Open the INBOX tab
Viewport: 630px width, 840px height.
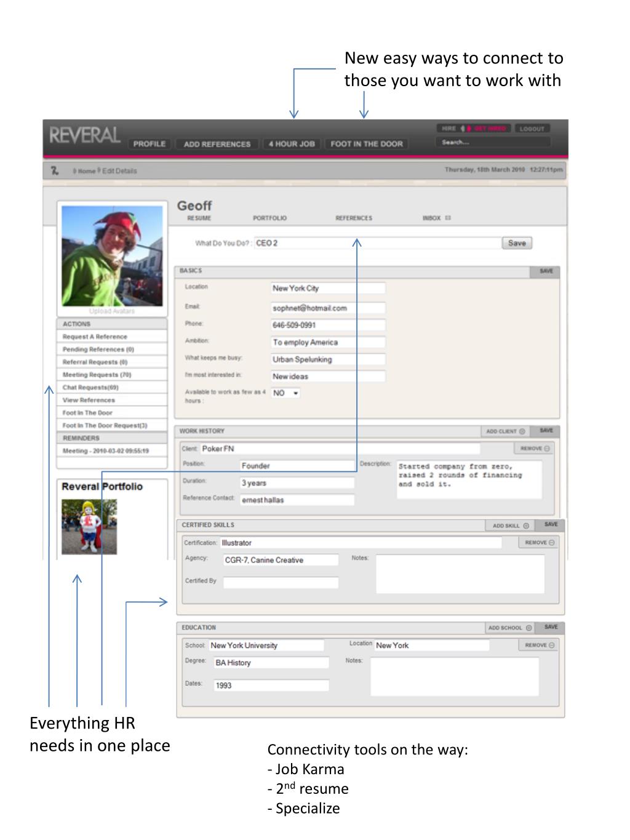(x=431, y=218)
